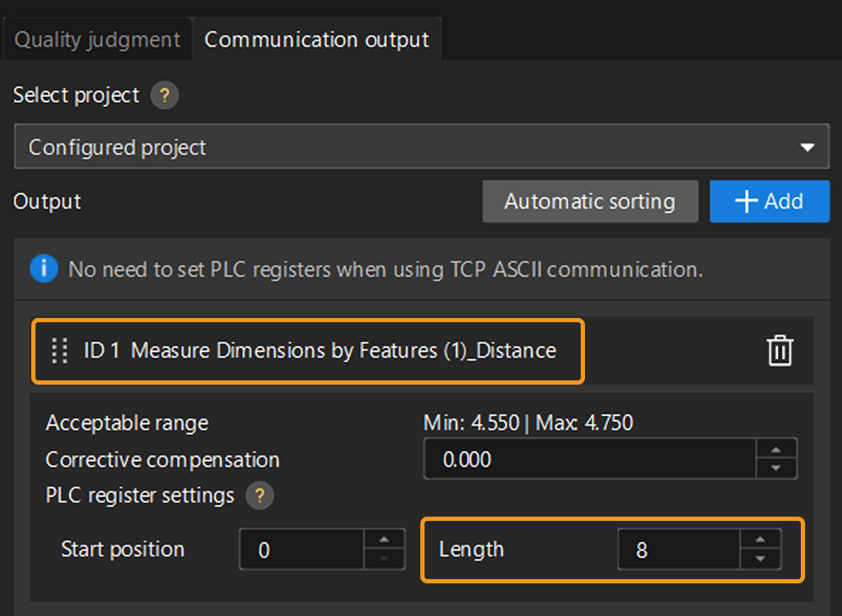The image size is (842, 616).
Task: Increment Start position using the up arrow
Action: (384, 540)
